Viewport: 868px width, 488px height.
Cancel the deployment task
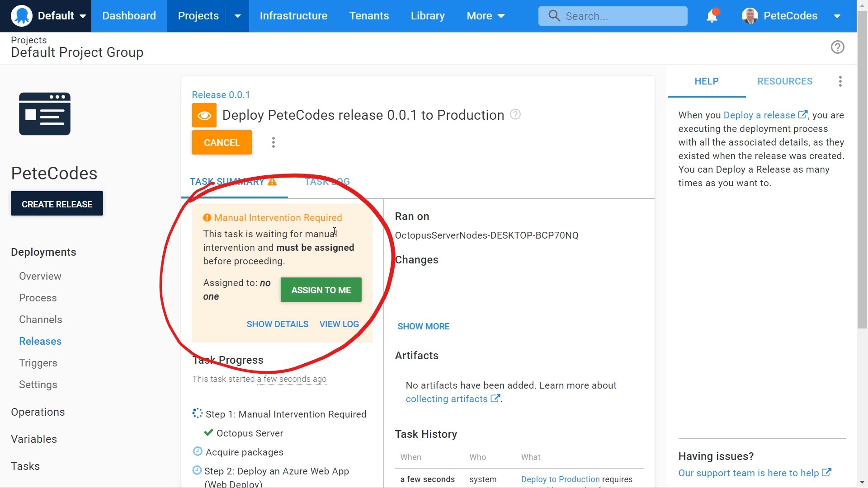click(222, 142)
